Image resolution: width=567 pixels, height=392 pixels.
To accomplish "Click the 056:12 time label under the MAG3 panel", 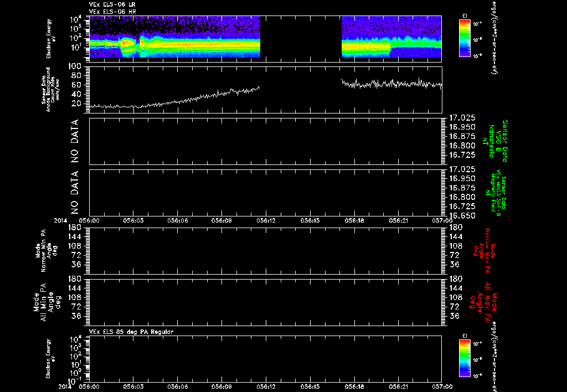I will coord(266,220).
